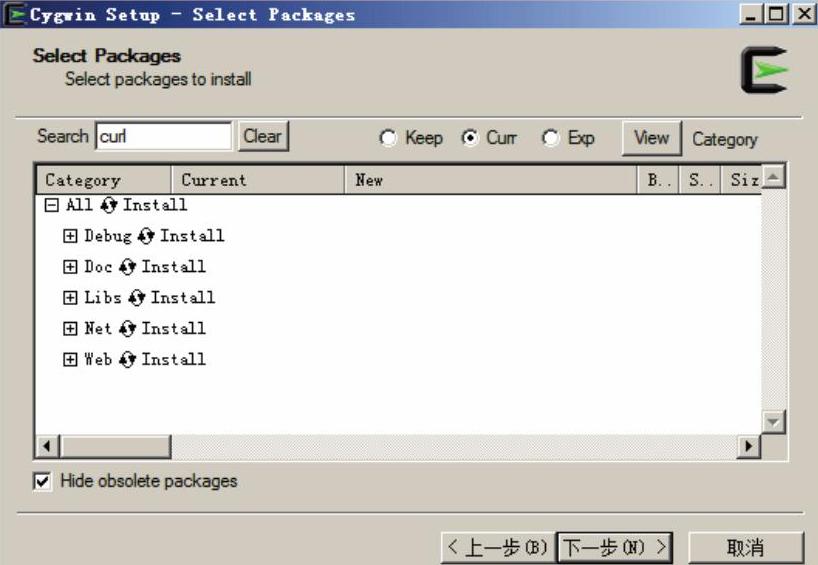This screenshot has height=565, width=818.
Task: Click the vertical scrollbar down arrow
Action: [773, 422]
